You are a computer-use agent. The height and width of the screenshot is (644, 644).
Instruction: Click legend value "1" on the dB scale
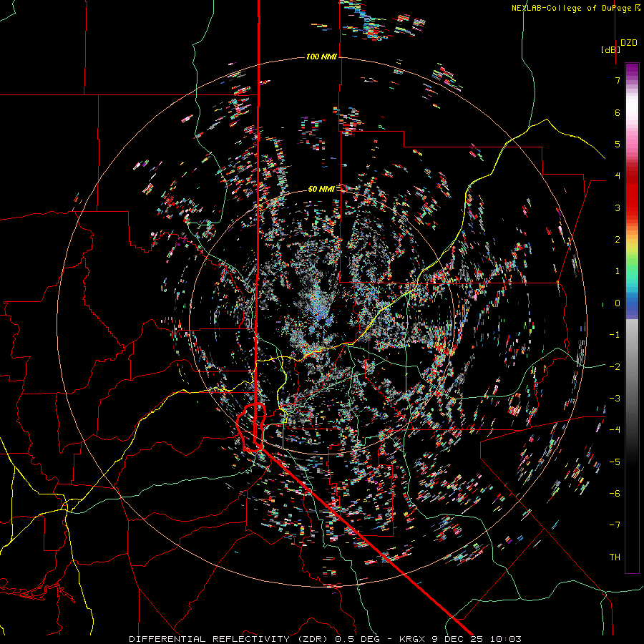618,271
